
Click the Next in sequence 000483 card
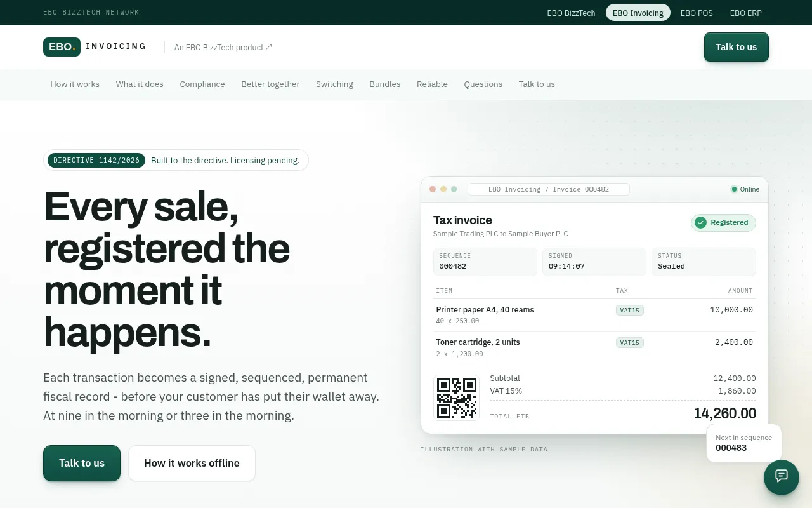coord(743,443)
